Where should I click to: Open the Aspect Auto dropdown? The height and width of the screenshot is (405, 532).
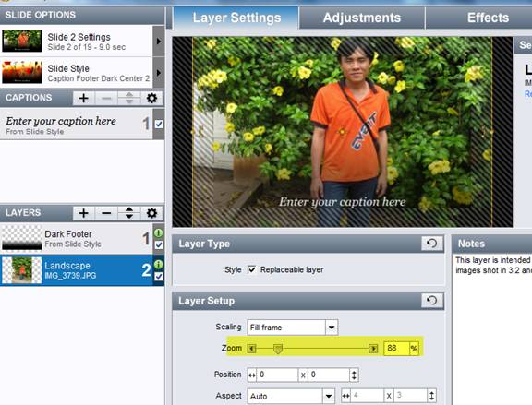[328, 396]
